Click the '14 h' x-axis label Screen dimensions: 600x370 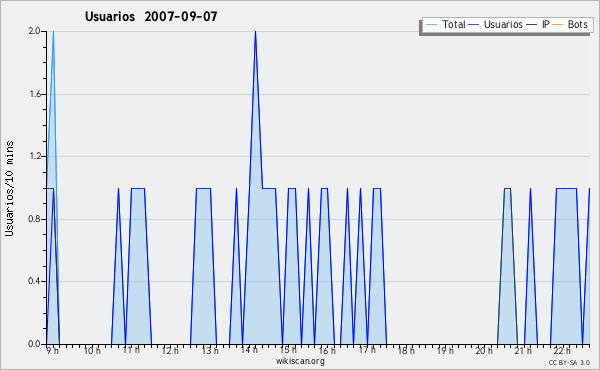[249, 350]
